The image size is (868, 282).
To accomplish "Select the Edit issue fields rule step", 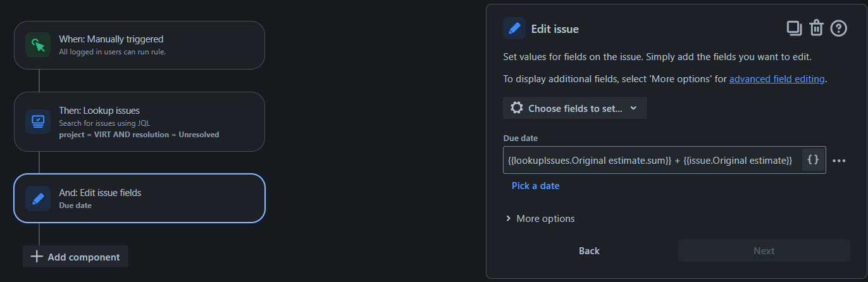I will pyautogui.click(x=139, y=199).
